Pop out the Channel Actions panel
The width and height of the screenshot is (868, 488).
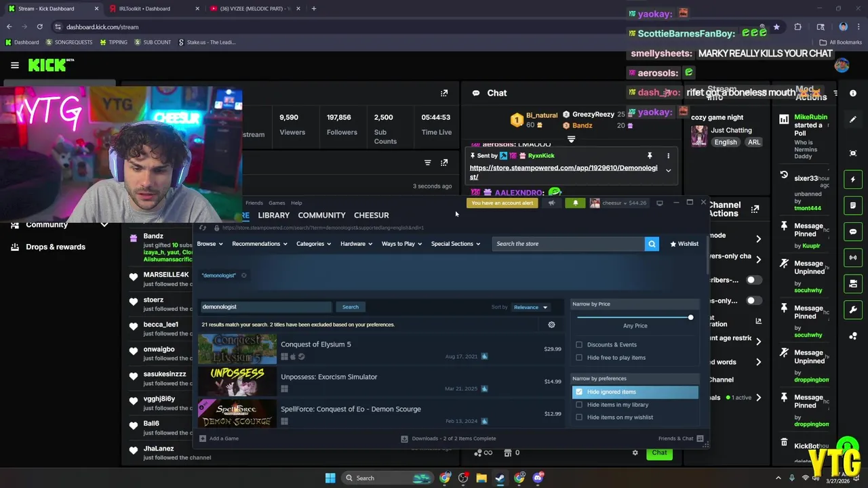pyautogui.click(x=755, y=209)
